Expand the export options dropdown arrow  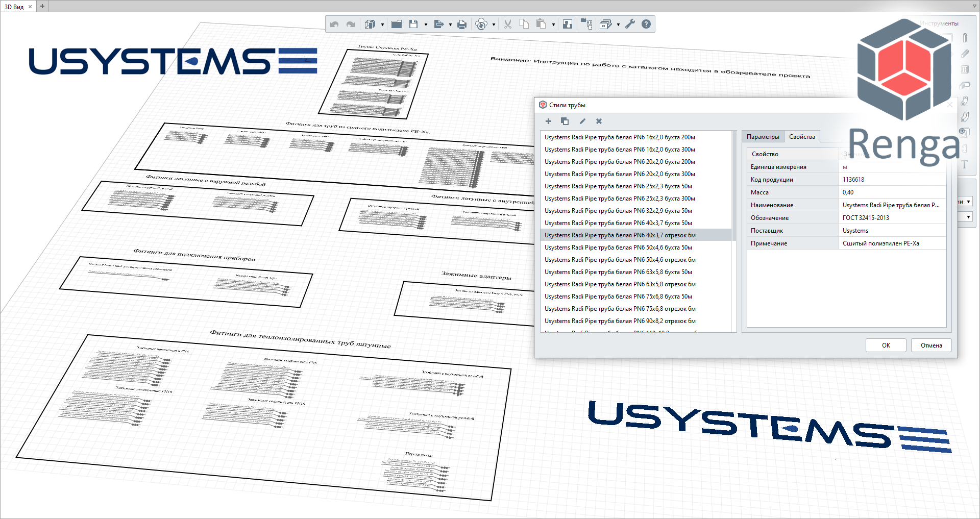click(450, 24)
